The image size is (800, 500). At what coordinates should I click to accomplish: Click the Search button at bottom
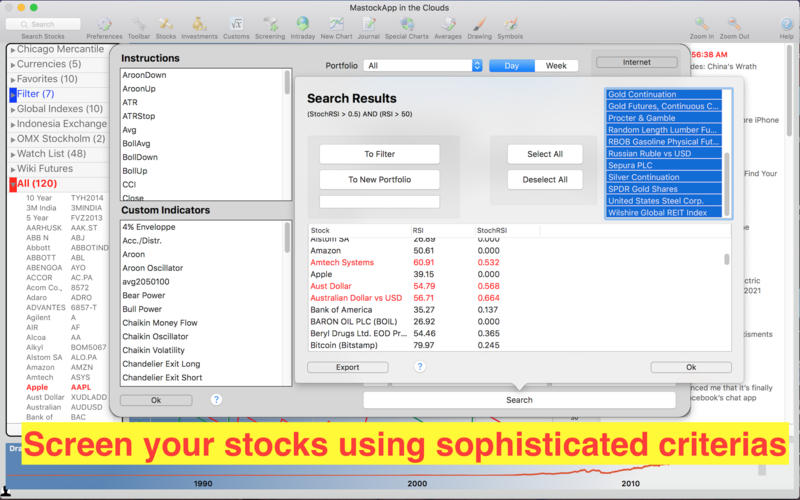pos(519,400)
